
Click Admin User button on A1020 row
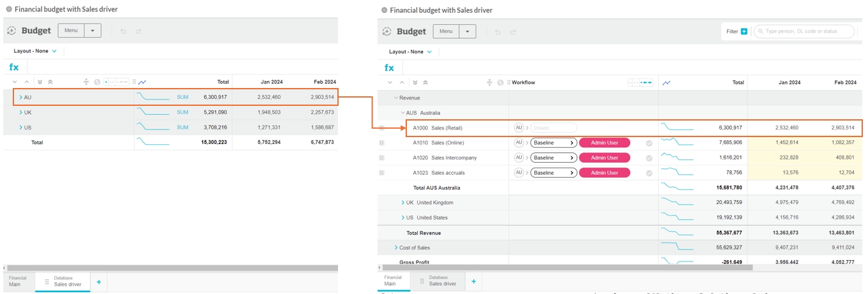tap(604, 158)
